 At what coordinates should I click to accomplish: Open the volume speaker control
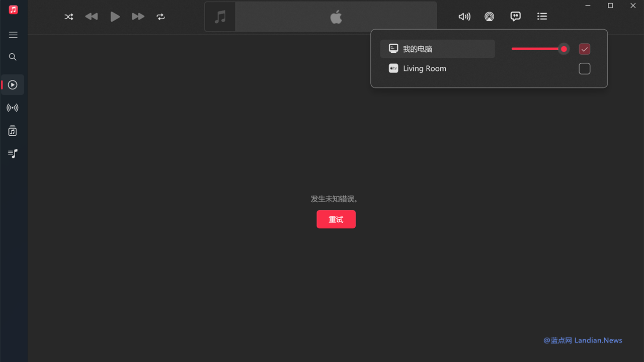click(x=464, y=17)
